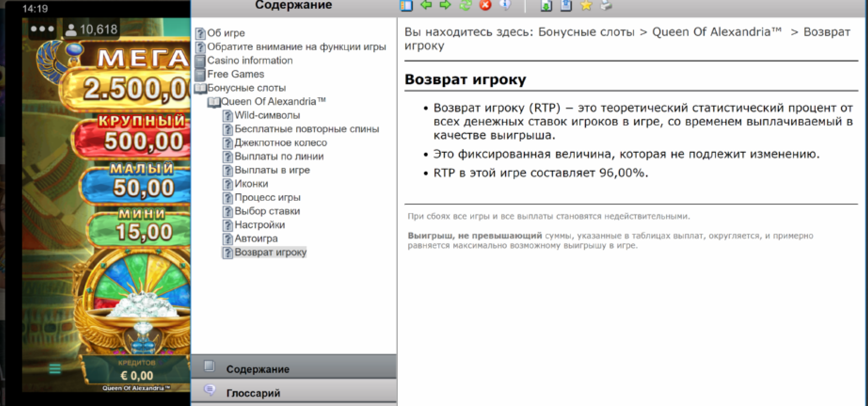Click the page icon beside 'Free Games'
The image size is (868, 406).
[x=200, y=74]
